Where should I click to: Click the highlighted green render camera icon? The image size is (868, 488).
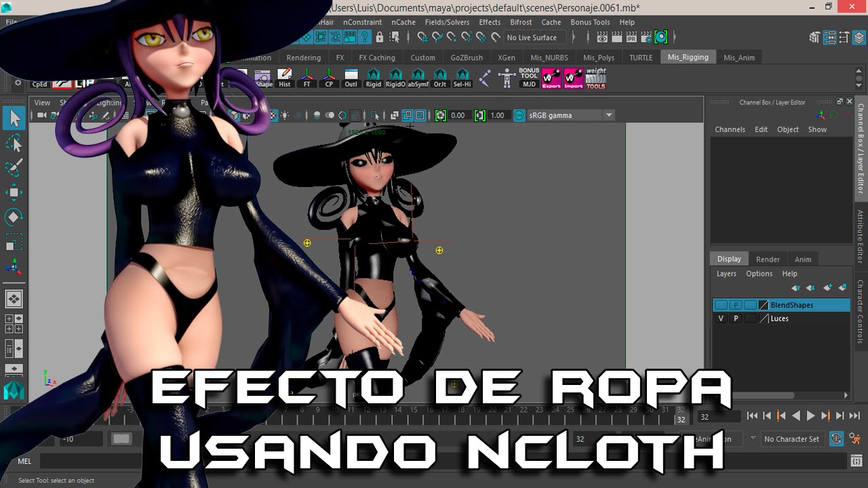click(x=660, y=37)
